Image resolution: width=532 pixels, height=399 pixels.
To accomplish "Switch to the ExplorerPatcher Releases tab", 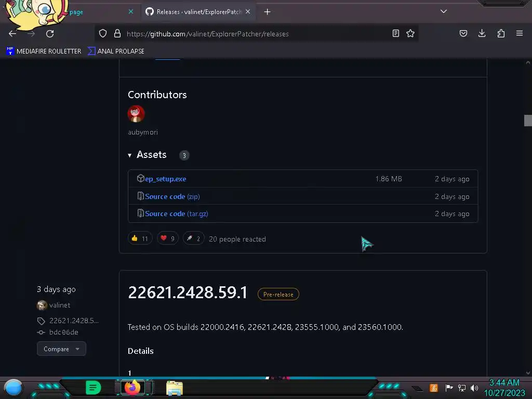I will click(x=198, y=12).
